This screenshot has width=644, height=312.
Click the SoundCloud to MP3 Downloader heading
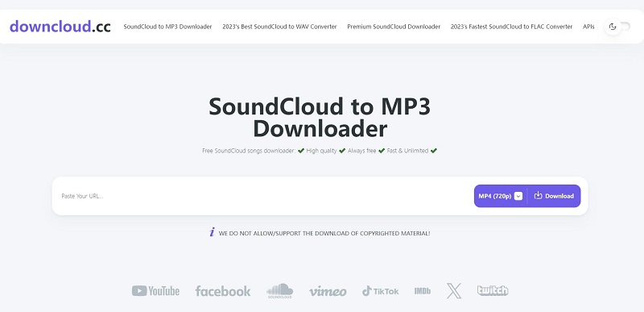click(320, 118)
